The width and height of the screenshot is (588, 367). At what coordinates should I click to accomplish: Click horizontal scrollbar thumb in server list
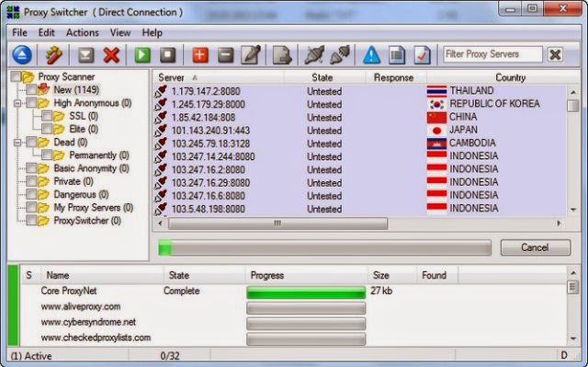pos(277,224)
